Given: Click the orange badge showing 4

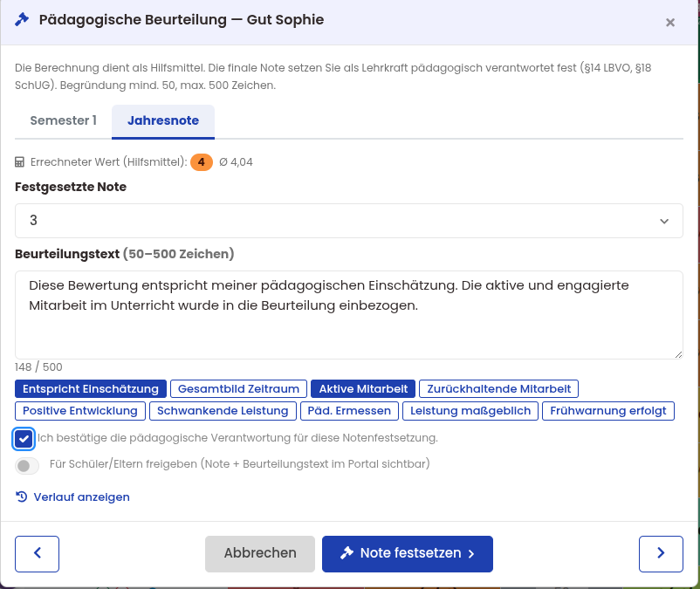Looking at the screenshot, I should pyautogui.click(x=202, y=162).
